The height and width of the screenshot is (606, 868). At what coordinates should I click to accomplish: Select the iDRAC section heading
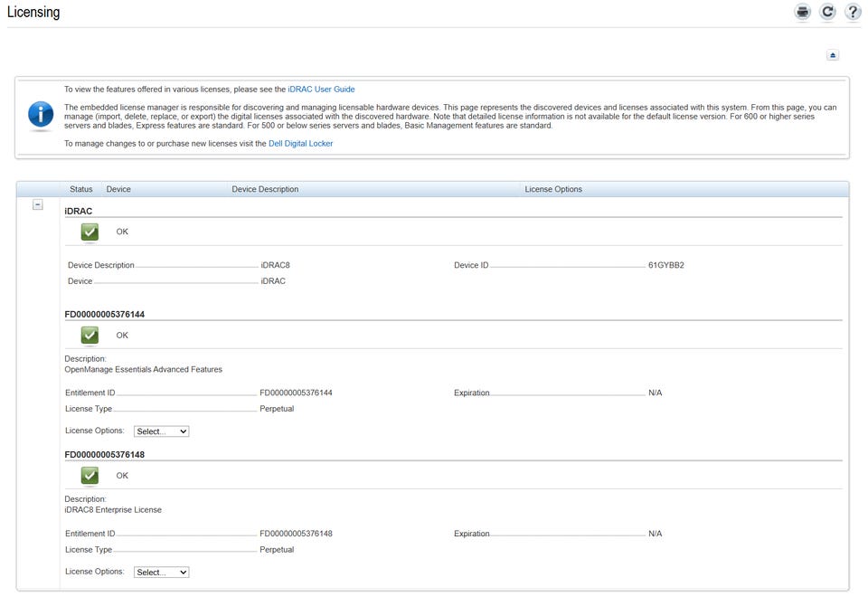coord(78,211)
